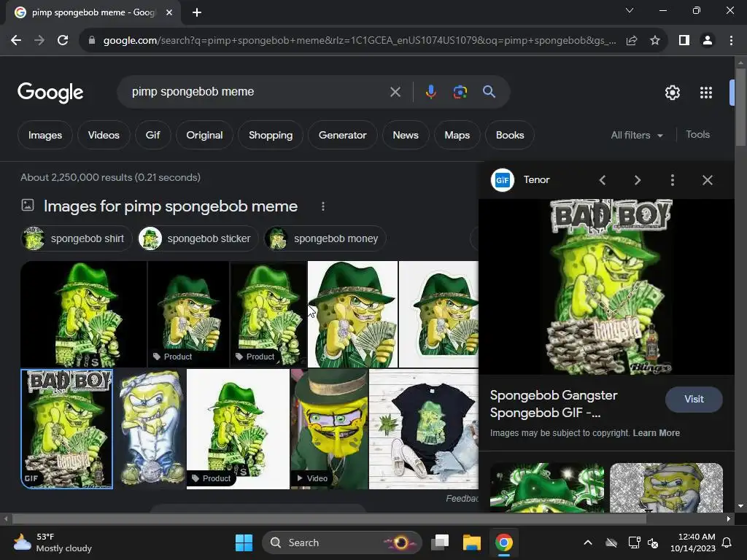Click the Google logo
This screenshot has height=560, width=747.
(x=50, y=93)
